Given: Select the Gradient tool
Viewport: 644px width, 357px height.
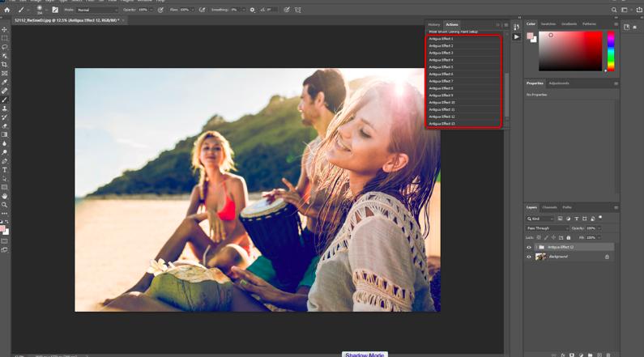Looking at the screenshot, I should (5, 134).
